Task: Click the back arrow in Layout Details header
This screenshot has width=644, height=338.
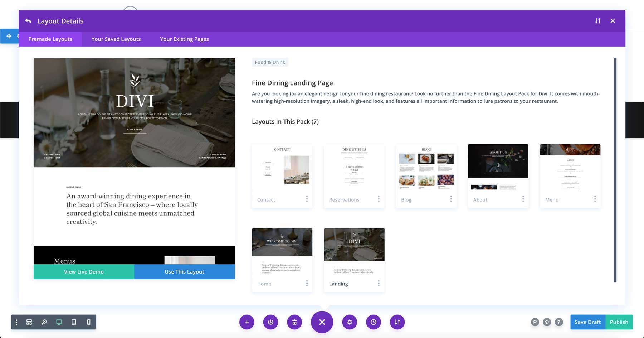Action: (28, 21)
